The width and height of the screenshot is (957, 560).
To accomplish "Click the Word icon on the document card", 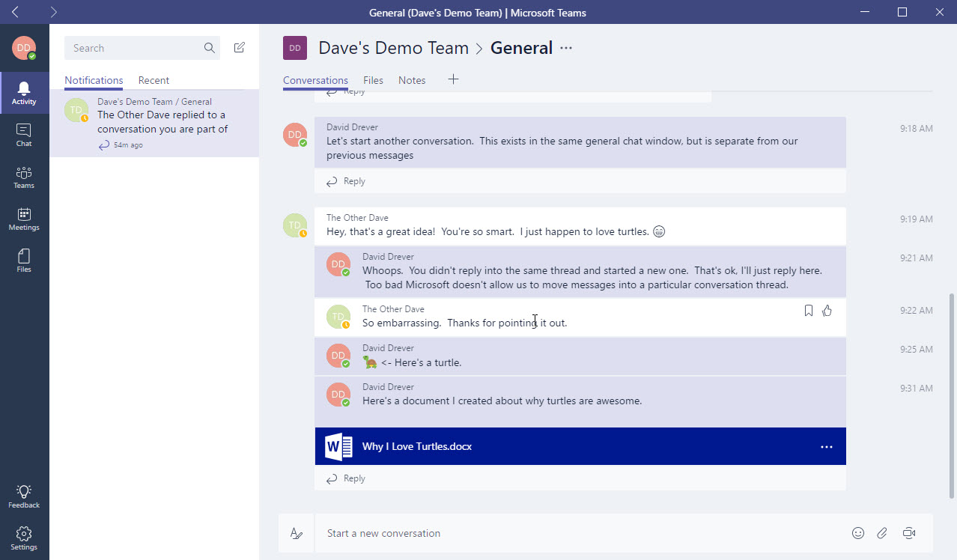I will (338, 447).
